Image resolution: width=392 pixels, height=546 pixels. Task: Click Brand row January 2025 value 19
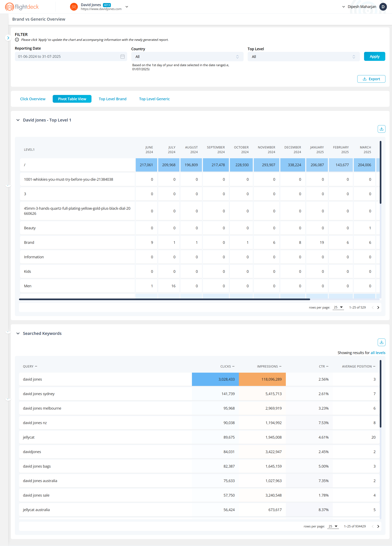(x=322, y=242)
